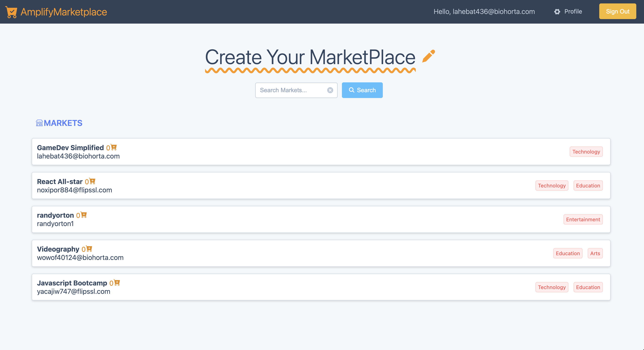Click cart icon next to Videography

tap(89, 249)
